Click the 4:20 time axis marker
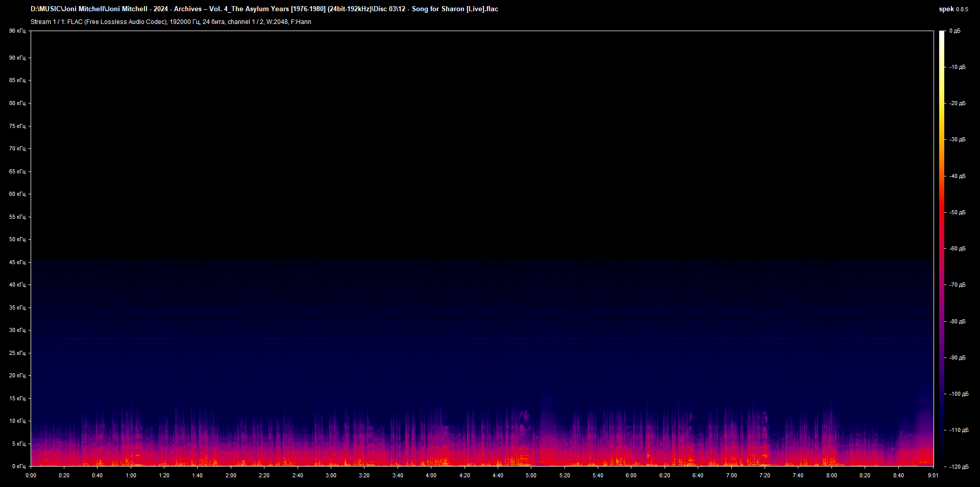 [464, 475]
